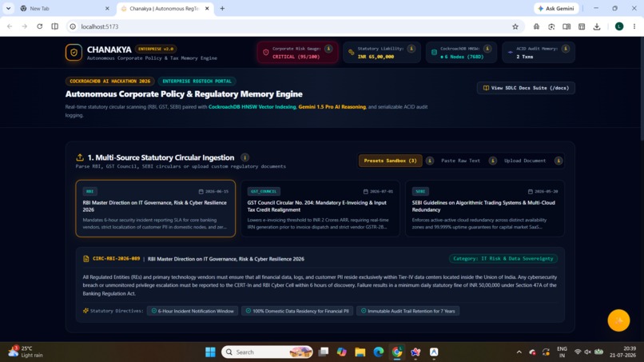Click info icon next to Upload Document

click(559, 161)
